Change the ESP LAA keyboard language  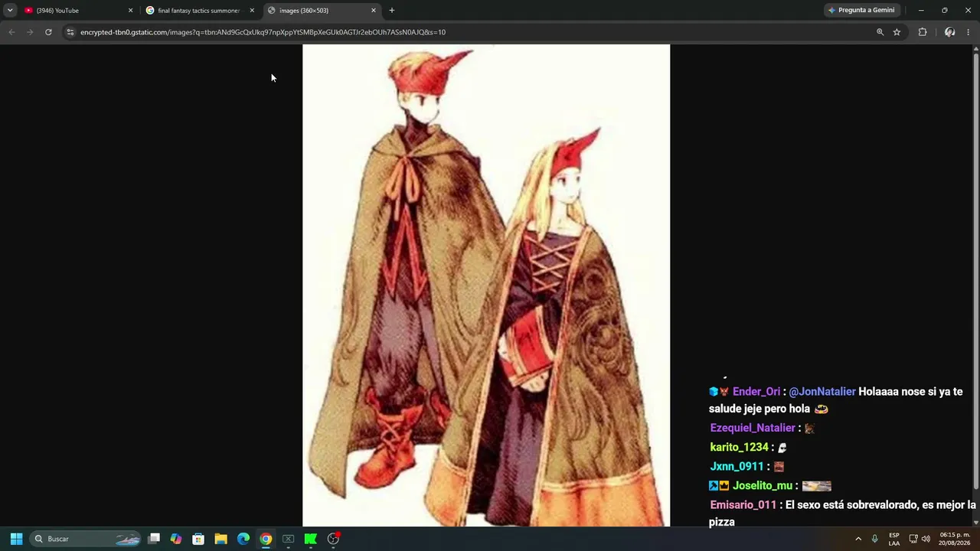click(894, 539)
